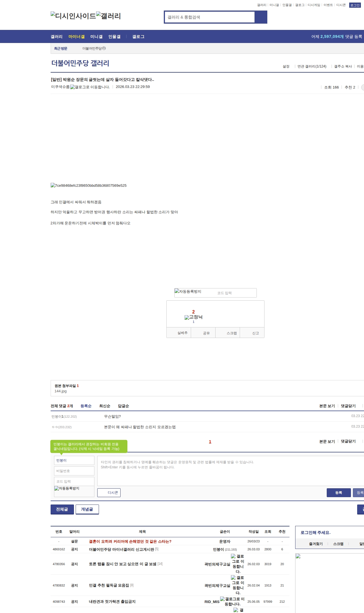Open the 디시게임 top link
Viewport: 364px width, 613px height.
coord(314,5)
